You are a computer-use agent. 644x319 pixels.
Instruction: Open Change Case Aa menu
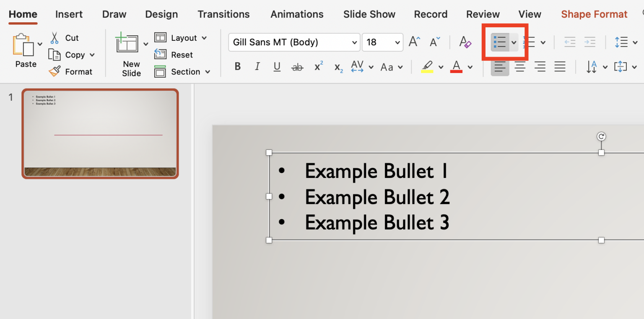392,67
